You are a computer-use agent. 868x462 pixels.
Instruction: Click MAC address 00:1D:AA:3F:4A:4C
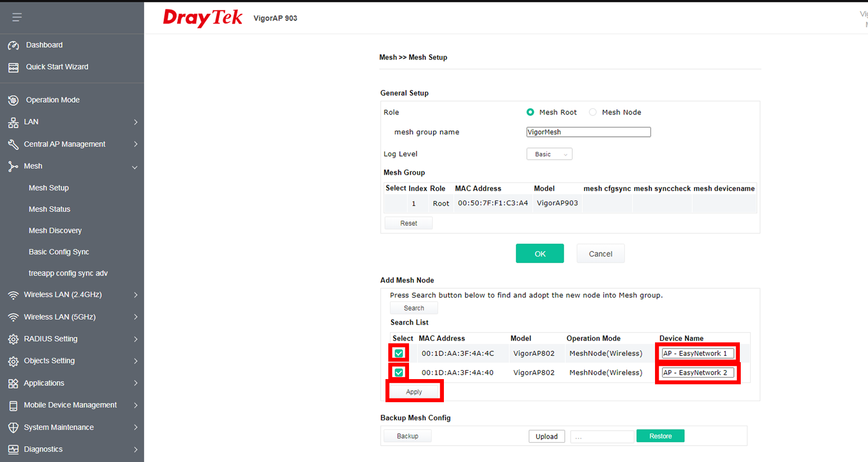[458, 353]
